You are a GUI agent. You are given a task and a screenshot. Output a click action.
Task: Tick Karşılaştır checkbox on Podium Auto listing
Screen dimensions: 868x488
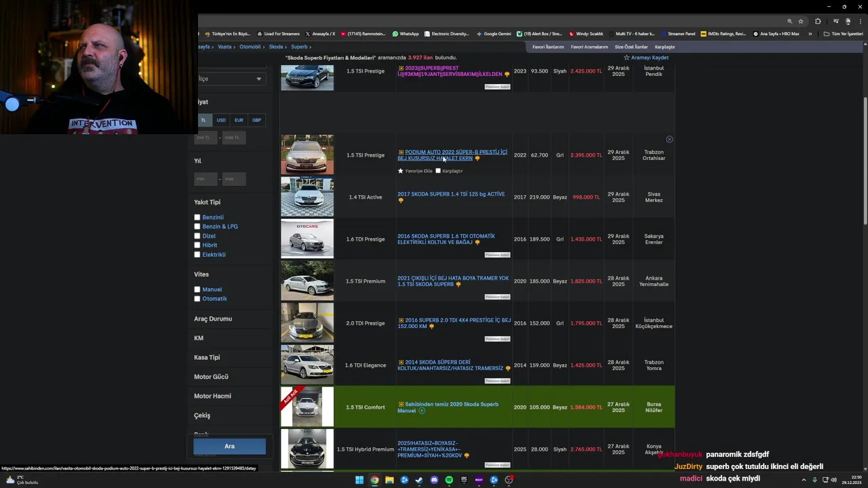[x=438, y=171]
